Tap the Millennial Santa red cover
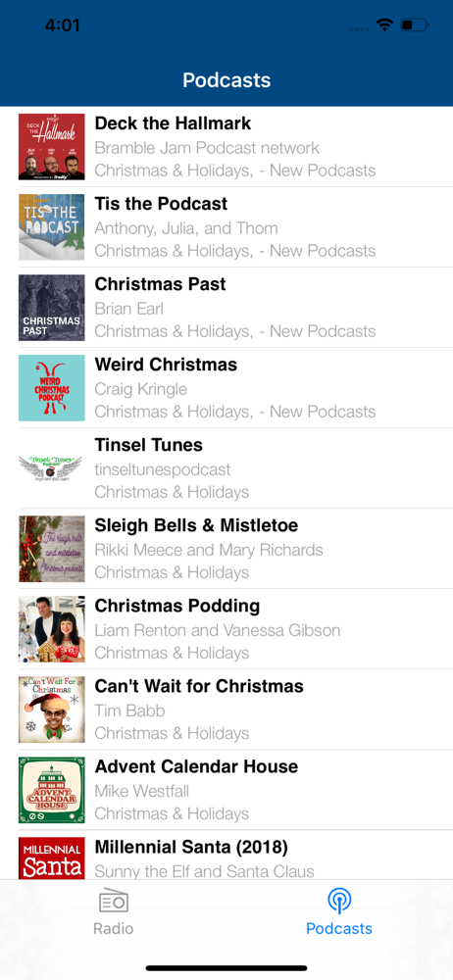 [51, 858]
